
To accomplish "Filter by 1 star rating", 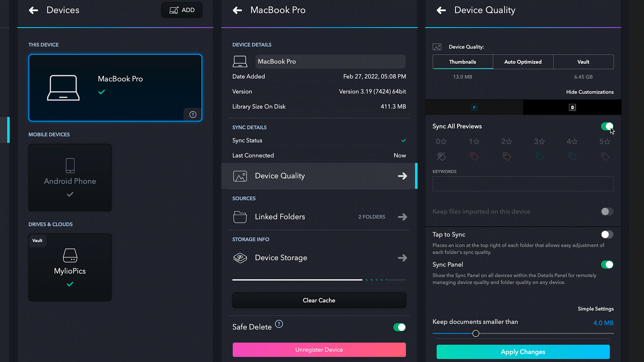I will point(474,141).
